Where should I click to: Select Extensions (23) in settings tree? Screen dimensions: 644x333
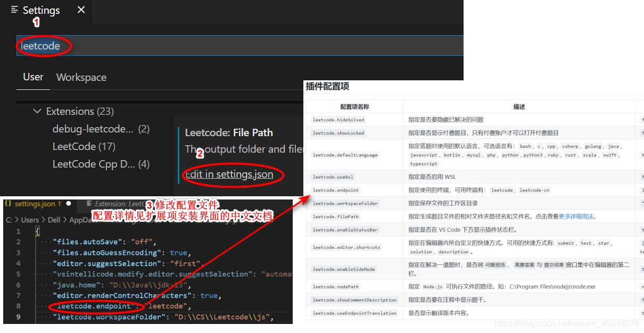click(80, 111)
